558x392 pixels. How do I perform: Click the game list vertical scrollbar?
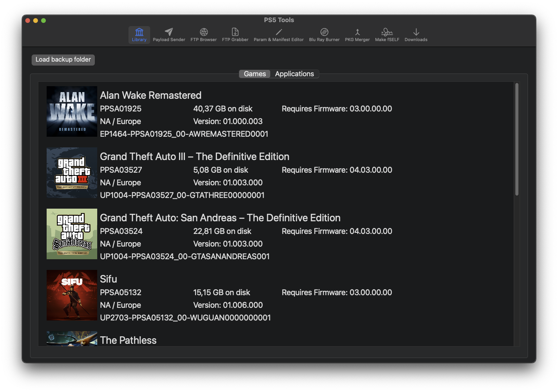(517, 139)
